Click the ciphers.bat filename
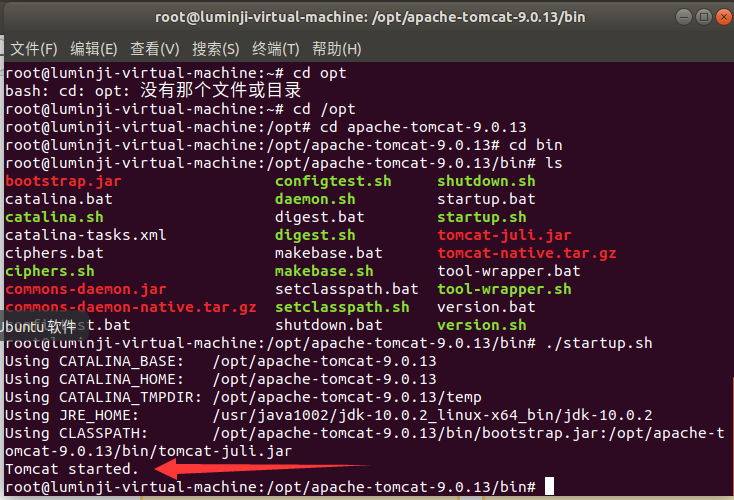The width and height of the screenshot is (734, 500). pyautogui.click(x=54, y=253)
